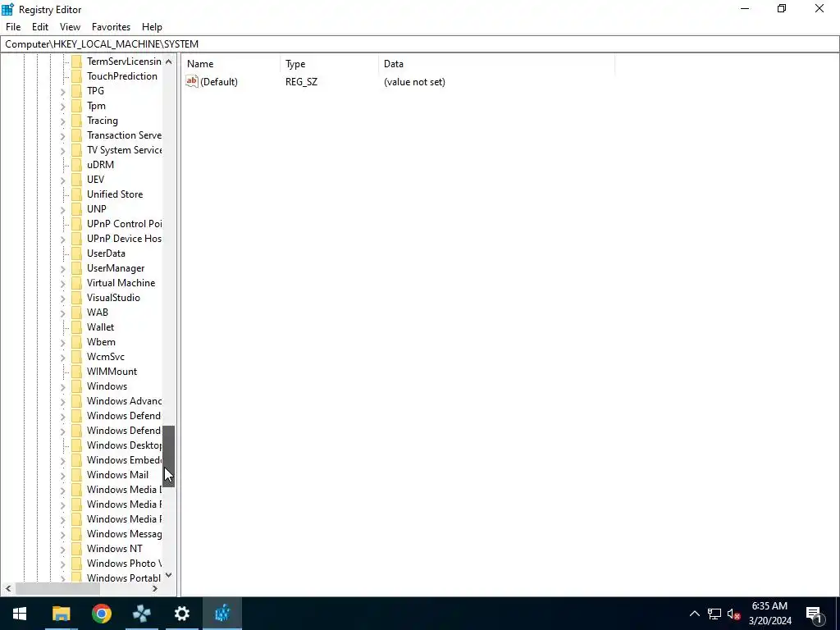Expand the Wbem key node
The height and width of the screenshot is (630, 840).
62,342
